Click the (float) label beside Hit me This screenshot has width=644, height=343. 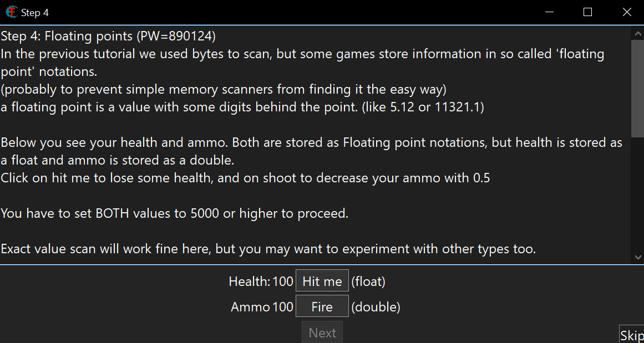[x=368, y=281]
